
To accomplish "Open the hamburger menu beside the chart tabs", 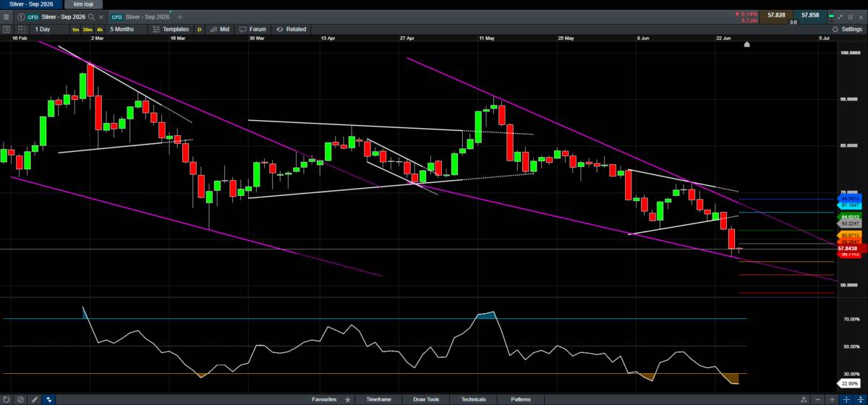I will pos(7,16).
